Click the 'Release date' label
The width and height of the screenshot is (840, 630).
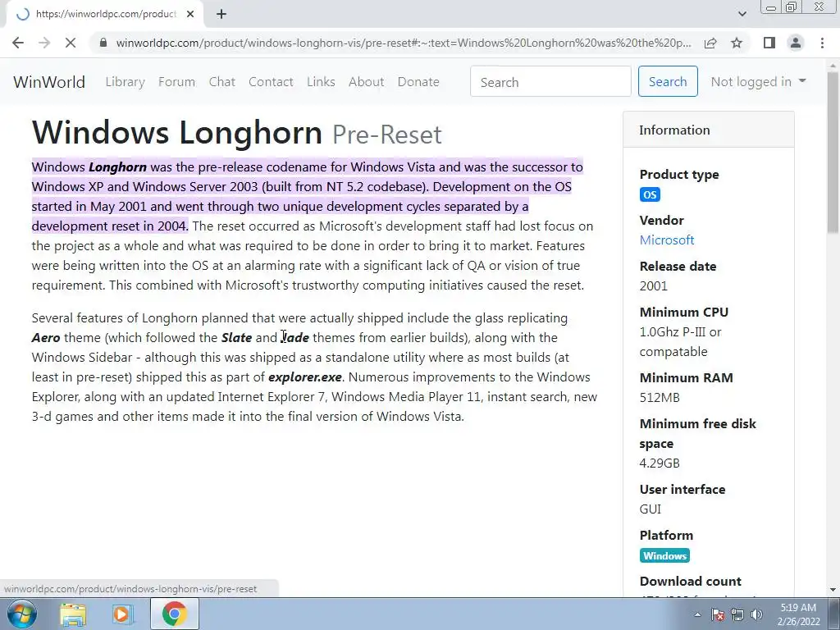[678, 267]
